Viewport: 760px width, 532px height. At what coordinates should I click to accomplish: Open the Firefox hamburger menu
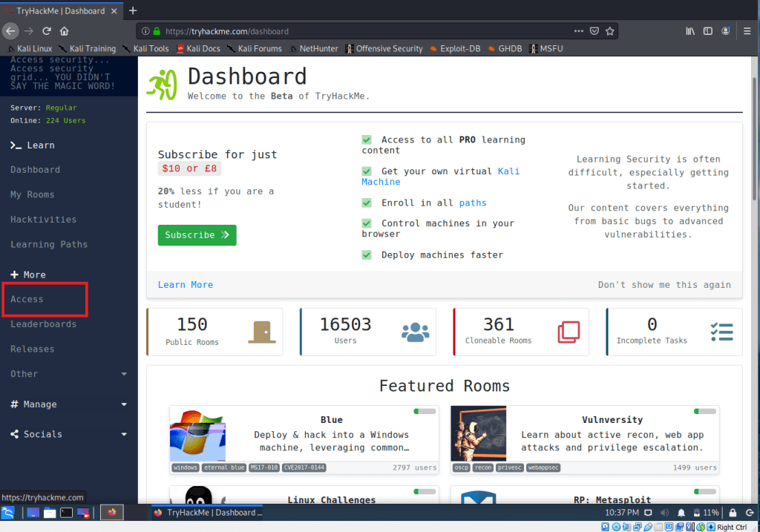click(x=747, y=31)
